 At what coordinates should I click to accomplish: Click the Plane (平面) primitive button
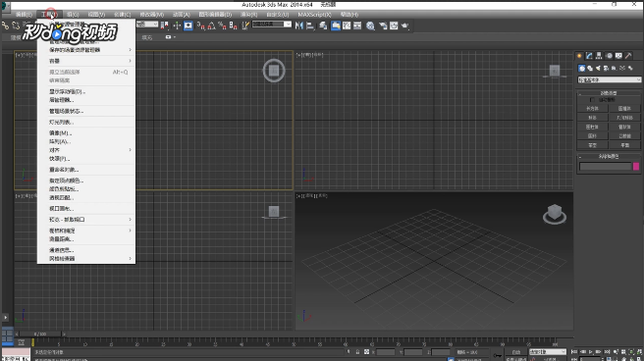click(x=624, y=145)
